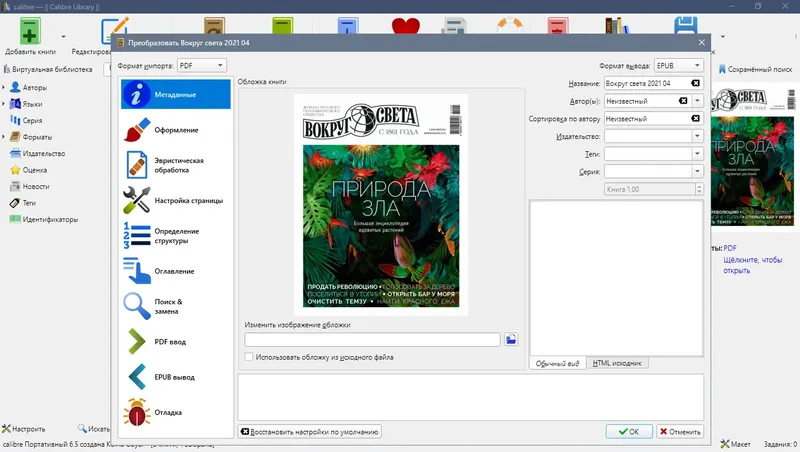Click library books icon in calibre toolbar
This screenshot has width=800, height=452.
617,26
